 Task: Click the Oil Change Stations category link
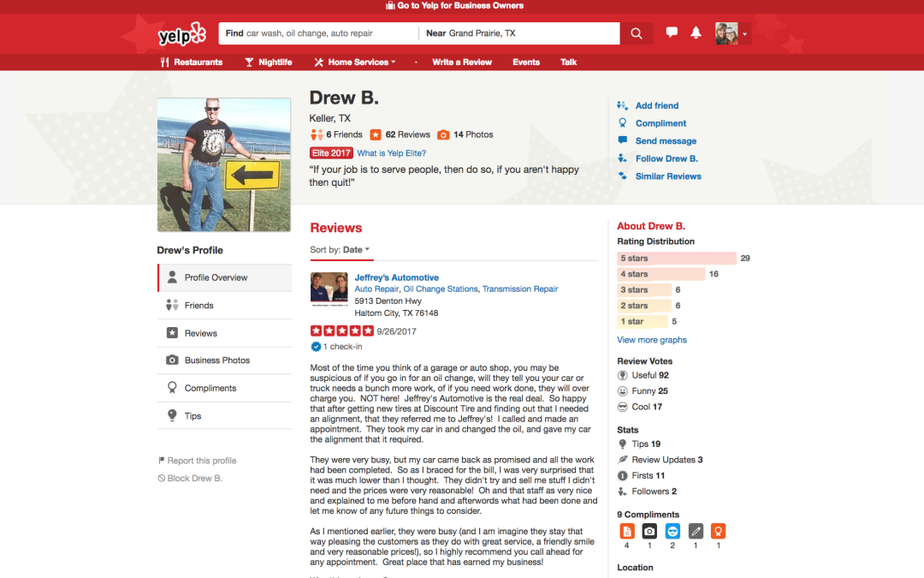pyautogui.click(x=441, y=289)
